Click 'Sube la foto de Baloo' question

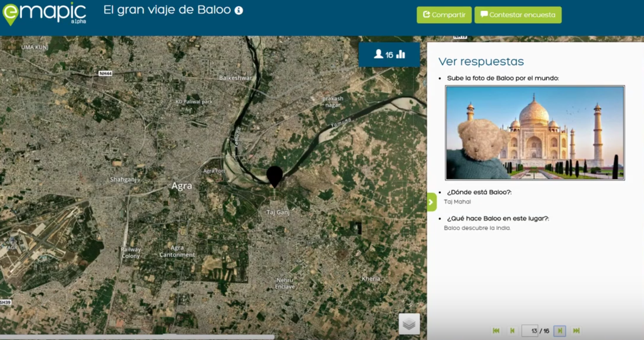503,78
